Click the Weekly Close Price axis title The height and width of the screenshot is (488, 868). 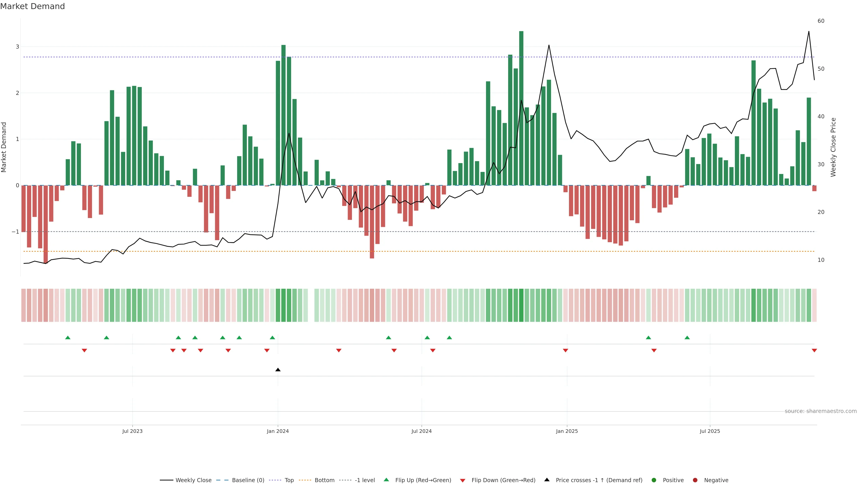coord(833,147)
